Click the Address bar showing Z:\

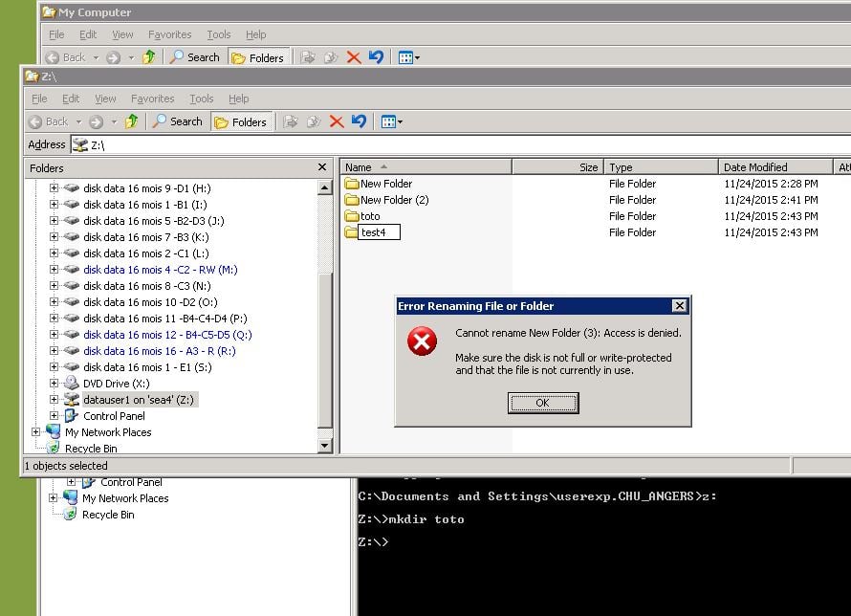pyautogui.click(x=461, y=144)
